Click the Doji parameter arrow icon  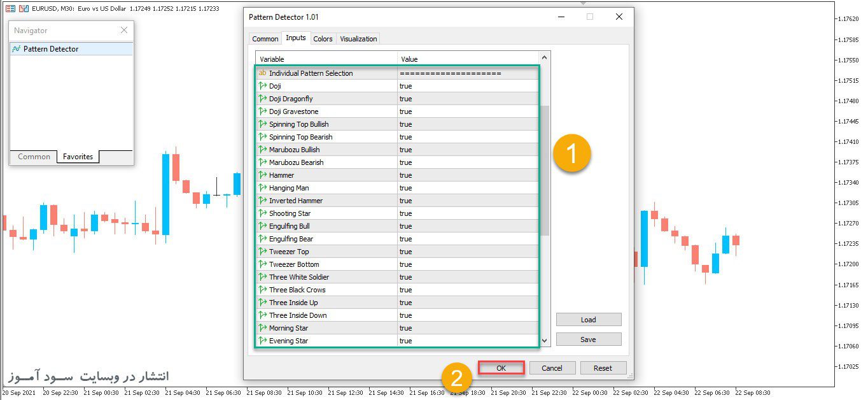click(262, 86)
